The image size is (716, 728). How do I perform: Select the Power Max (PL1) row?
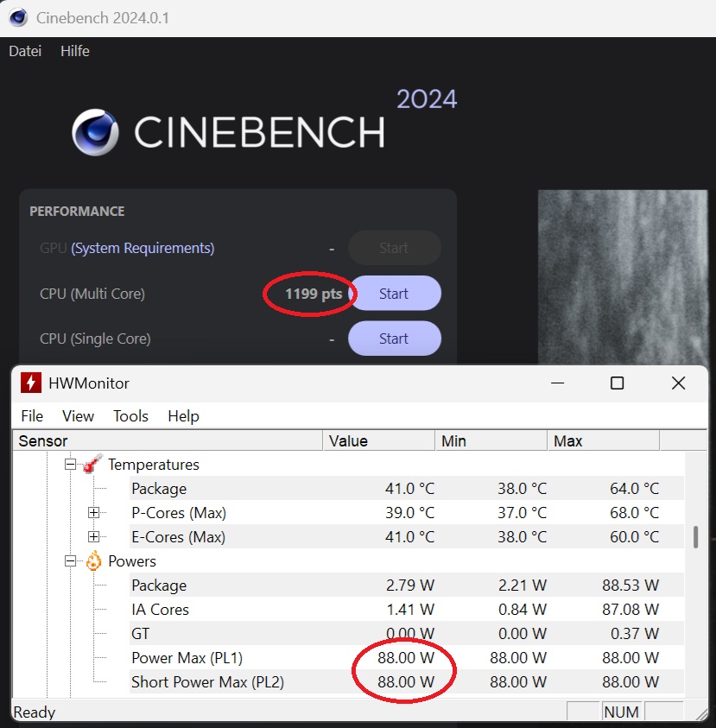[406, 657]
